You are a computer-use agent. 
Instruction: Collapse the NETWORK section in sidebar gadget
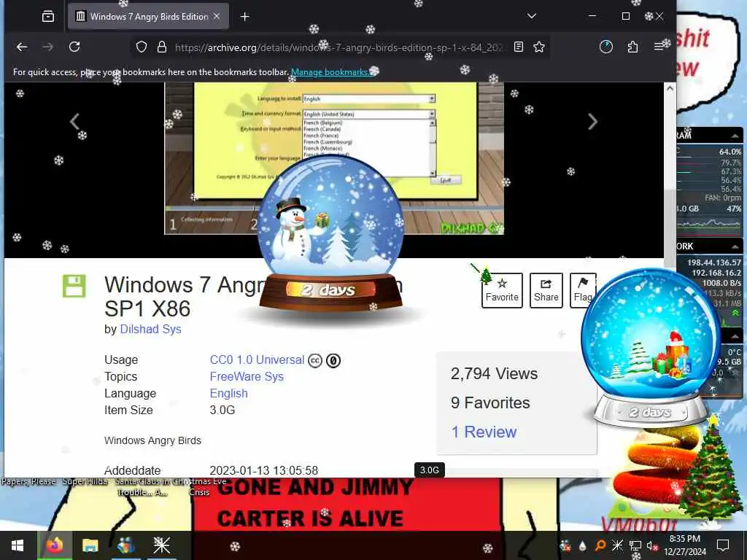tap(735, 246)
